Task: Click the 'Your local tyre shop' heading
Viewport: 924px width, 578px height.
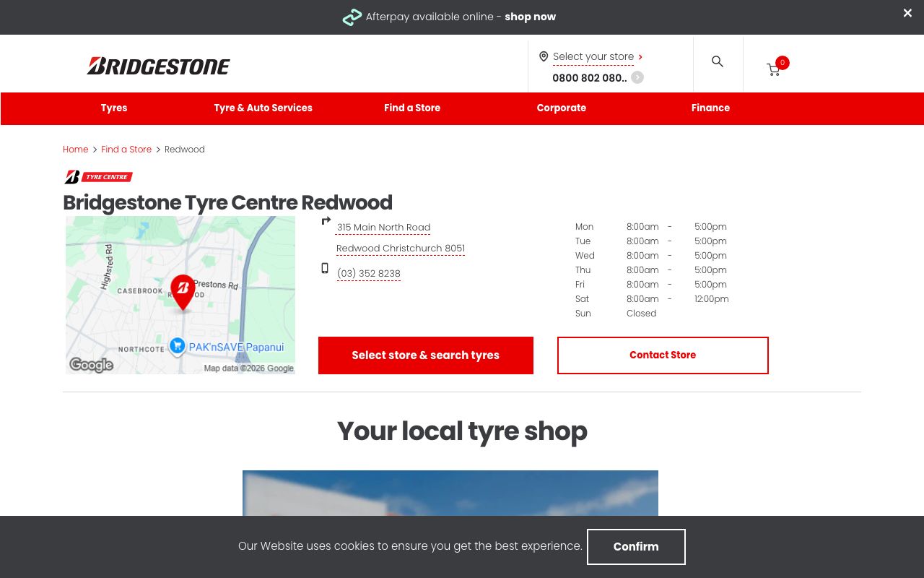Action: [x=462, y=431]
